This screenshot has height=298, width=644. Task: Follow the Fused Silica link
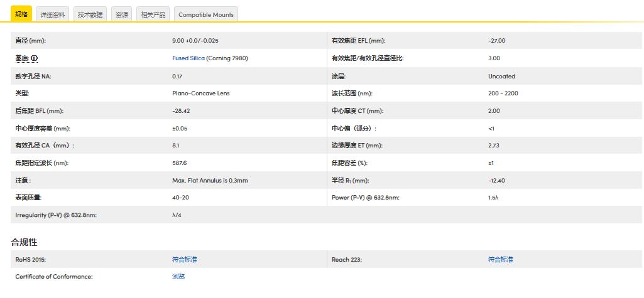pos(188,58)
